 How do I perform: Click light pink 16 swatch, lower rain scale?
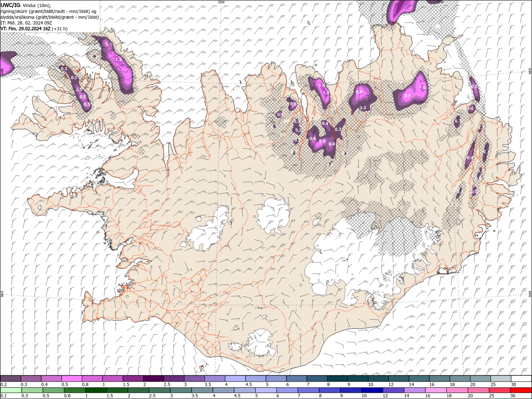[x=435, y=390]
